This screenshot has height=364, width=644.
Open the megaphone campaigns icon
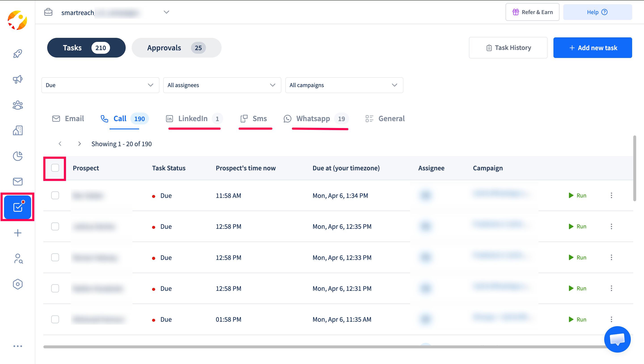tap(17, 79)
